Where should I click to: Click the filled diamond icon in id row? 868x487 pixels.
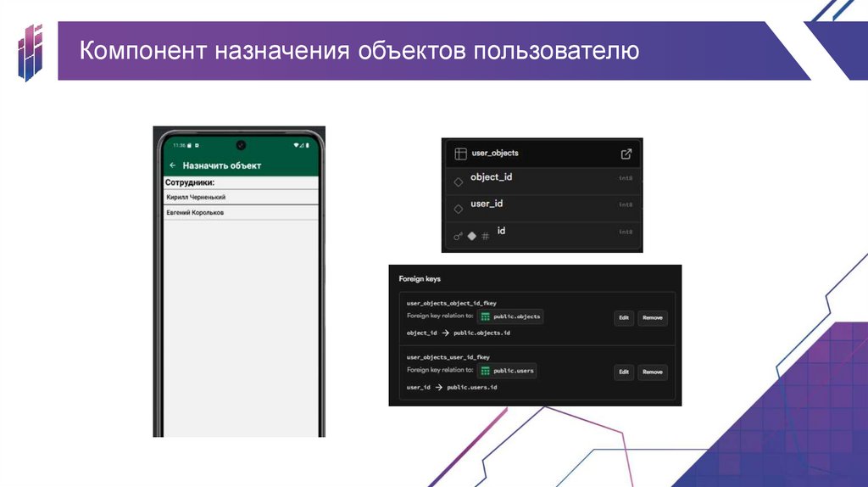click(471, 236)
